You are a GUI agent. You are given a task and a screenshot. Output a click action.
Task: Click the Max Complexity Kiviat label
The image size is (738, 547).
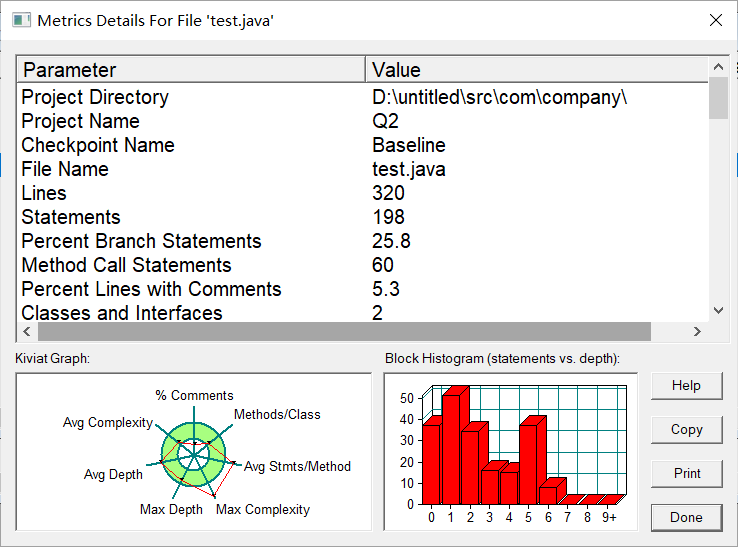click(x=263, y=509)
